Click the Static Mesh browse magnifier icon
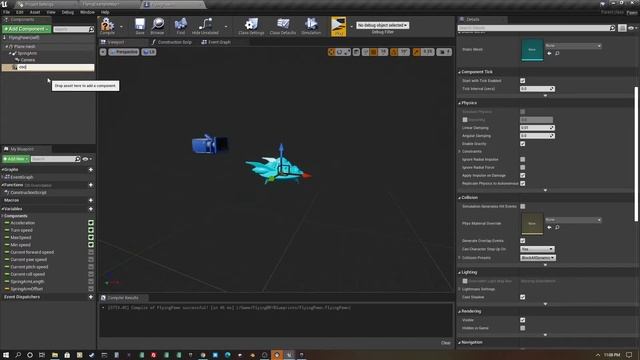Image resolution: width=640 pixels, height=360 pixels. [x=557, y=53]
